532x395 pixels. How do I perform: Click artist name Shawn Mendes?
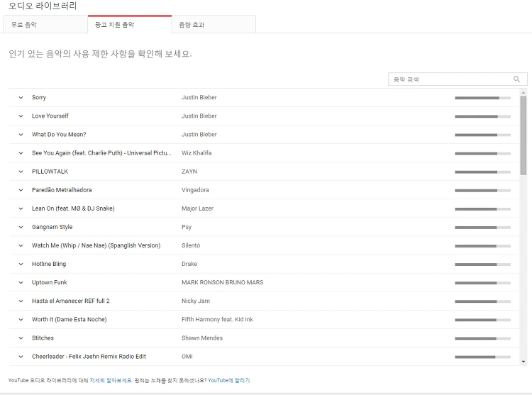pos(202,338)
